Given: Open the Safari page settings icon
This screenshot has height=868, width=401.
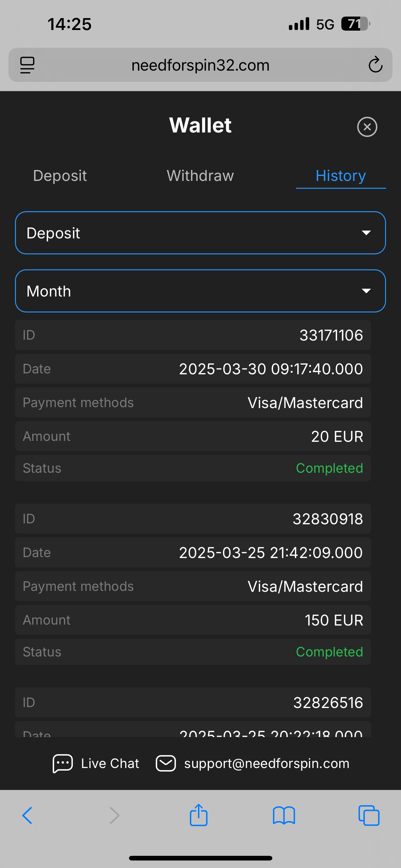Looking at the screenshot, I should [x=27, y=65].
